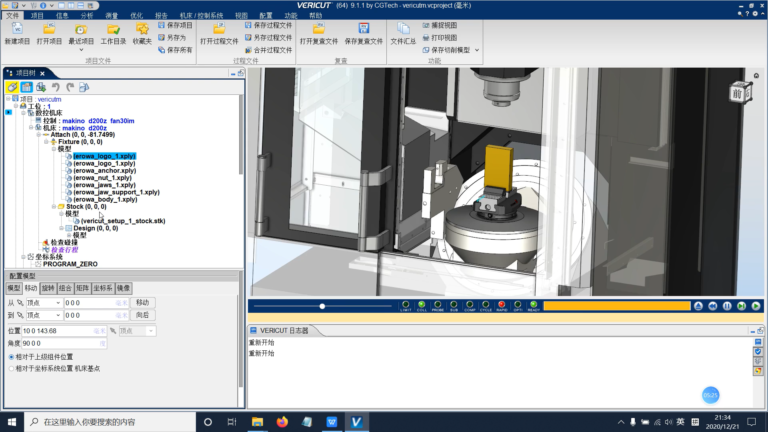Toggle the COLL status indicator light
768x432 pixels.
click(421, 306)
